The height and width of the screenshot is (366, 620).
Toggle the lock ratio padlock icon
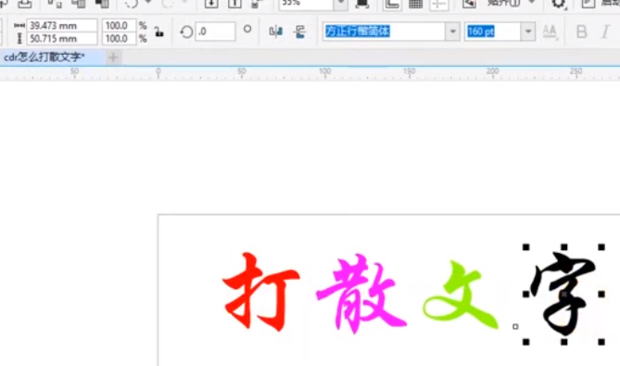coord(159,32)
